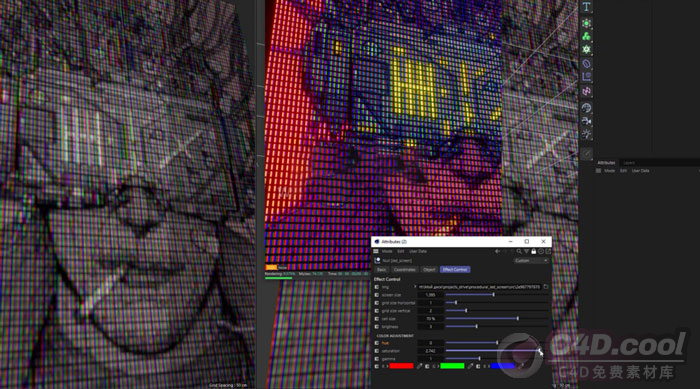Pick red color with the eyedropper icon
700x389 pixels.
(x=419, y=366)
